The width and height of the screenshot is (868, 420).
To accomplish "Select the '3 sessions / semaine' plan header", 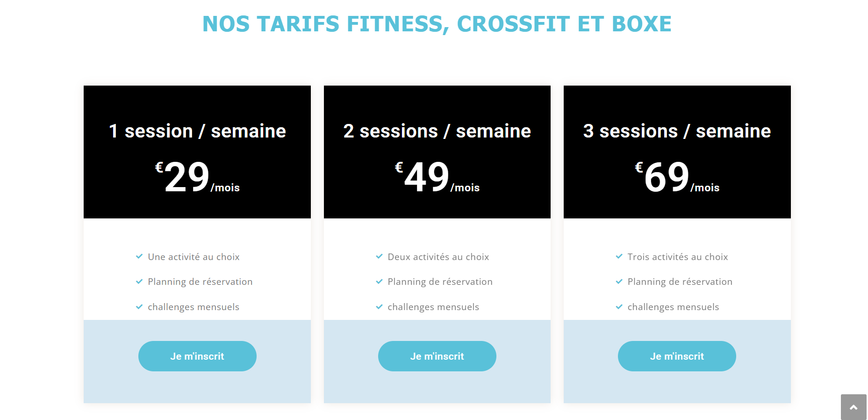I will coord(677,131).
